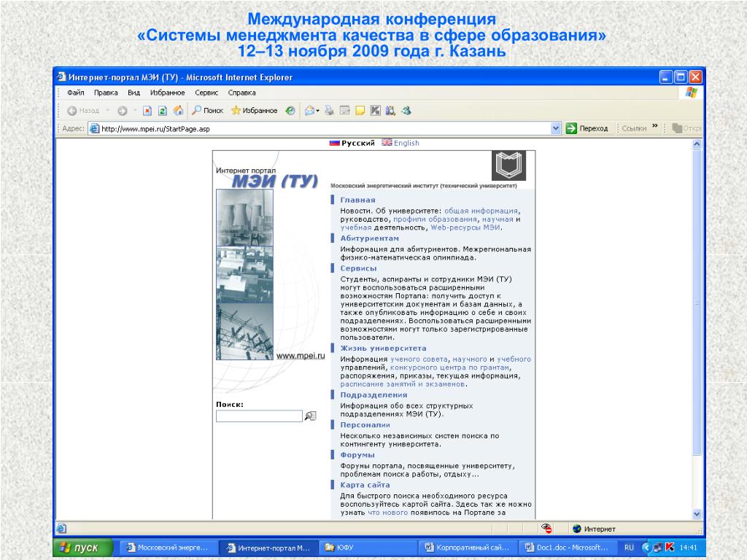Open Forward button history dropdown arrow
Viewport: 747px width, 560px height.
(x=135, y=111)
